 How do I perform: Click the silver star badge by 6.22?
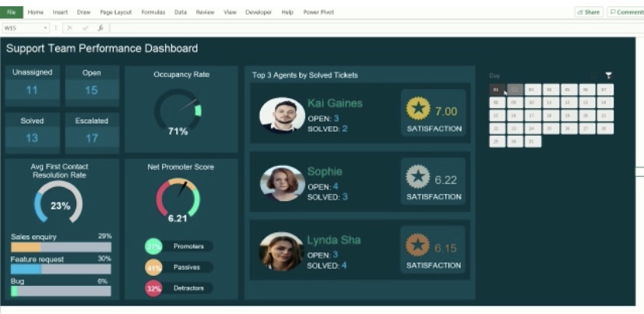(x=417, y=177)
